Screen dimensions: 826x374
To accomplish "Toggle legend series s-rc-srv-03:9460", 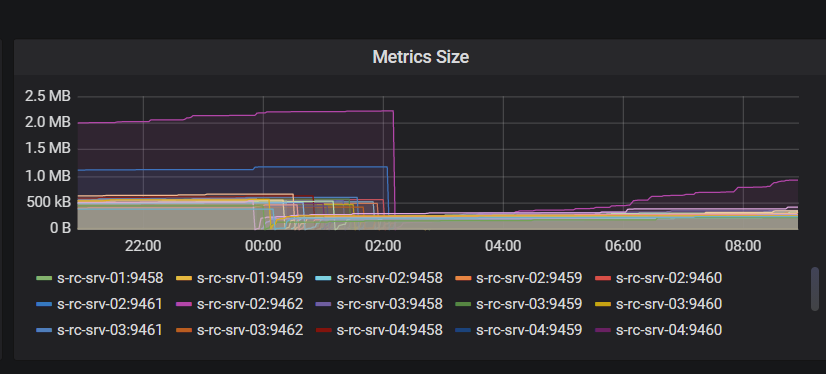I will [668, 304].
